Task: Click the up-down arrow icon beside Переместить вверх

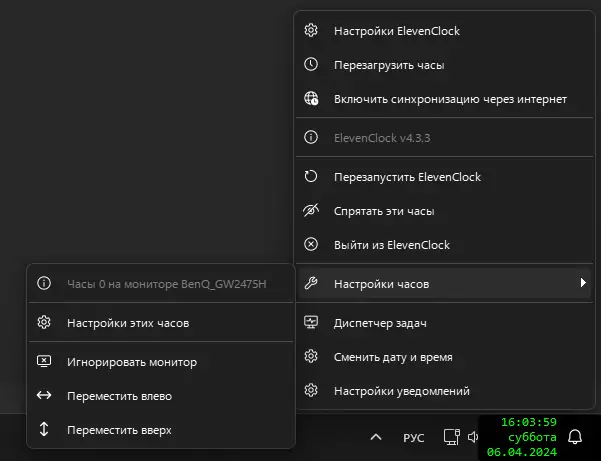Action: pyautogui.click(x=44, y=430)
